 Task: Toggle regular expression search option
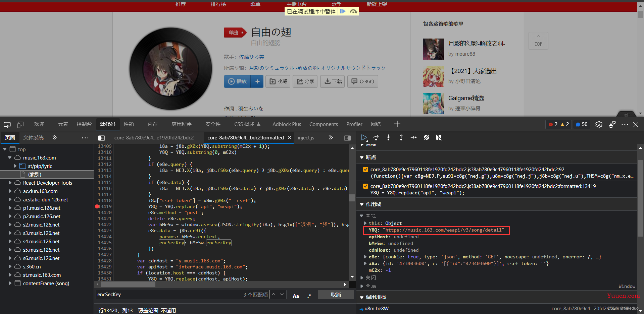coord(309,296)
